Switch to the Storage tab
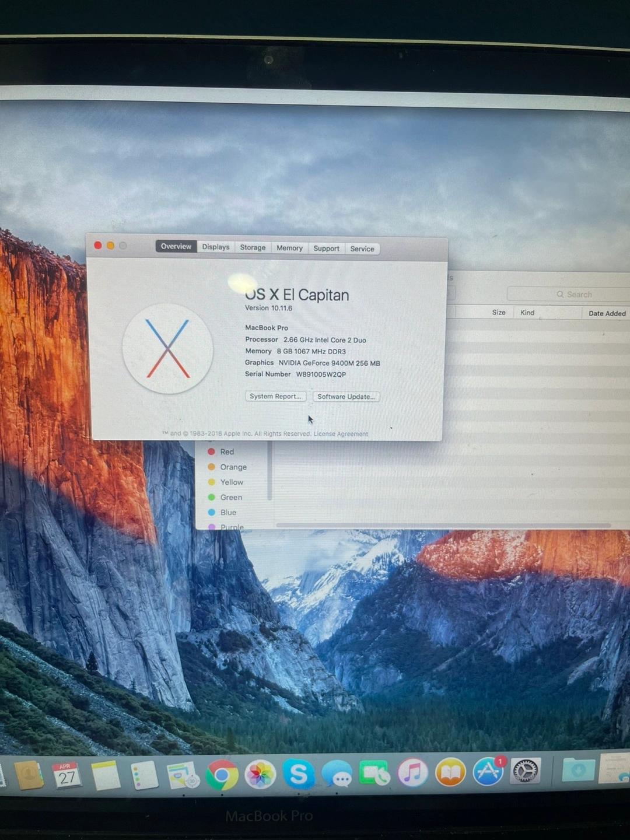The width and height of the screenshot is (630, 840). (x=253, y=247)
